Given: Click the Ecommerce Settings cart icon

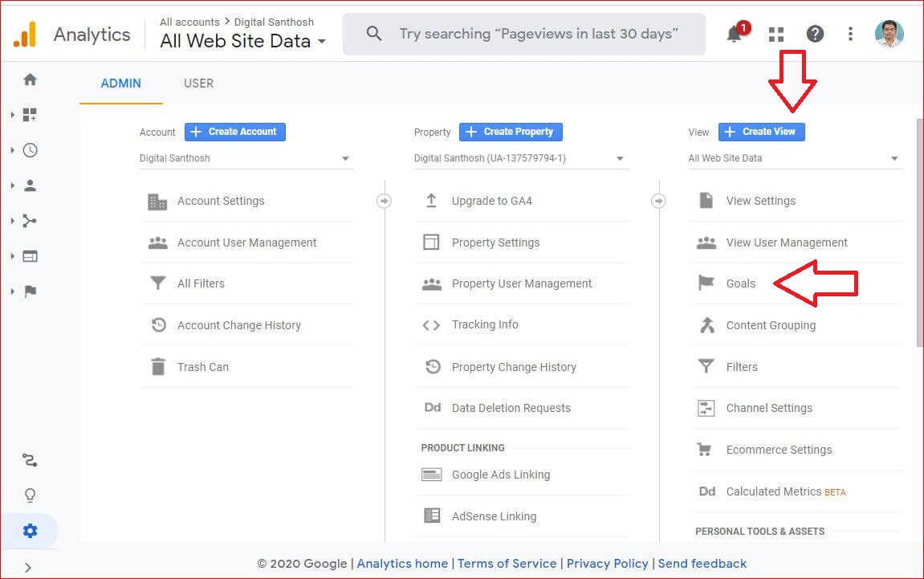Looking at the screenshot, I should [705, 450].
